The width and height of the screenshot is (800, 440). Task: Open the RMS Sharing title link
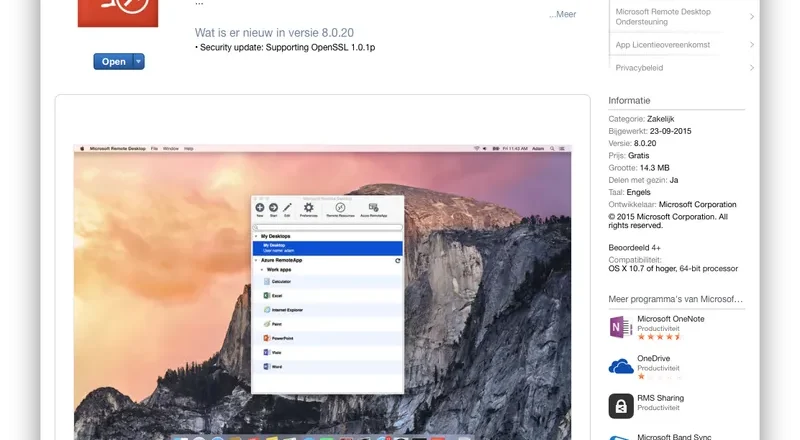coord(660,398)
